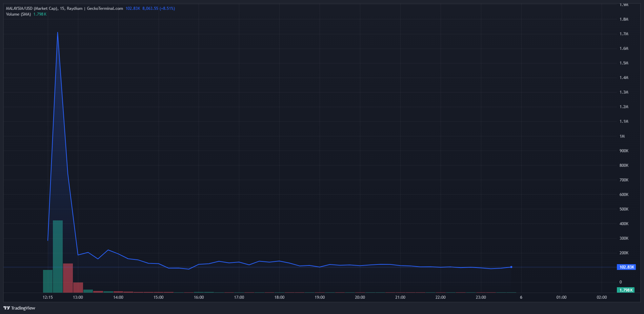Click the 1M price axis label
Screen dimensions: 644x314
pos(622,136)
